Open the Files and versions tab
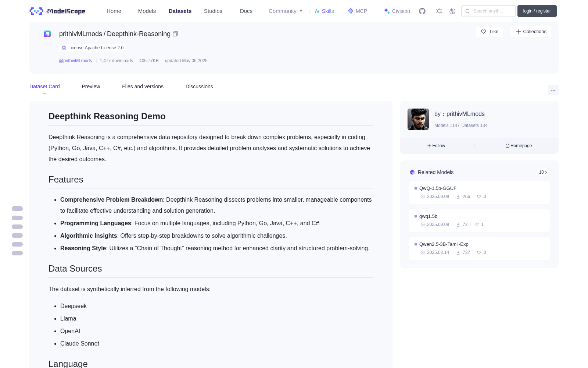Screen dimensions: 588x368 tap(143, 86)
